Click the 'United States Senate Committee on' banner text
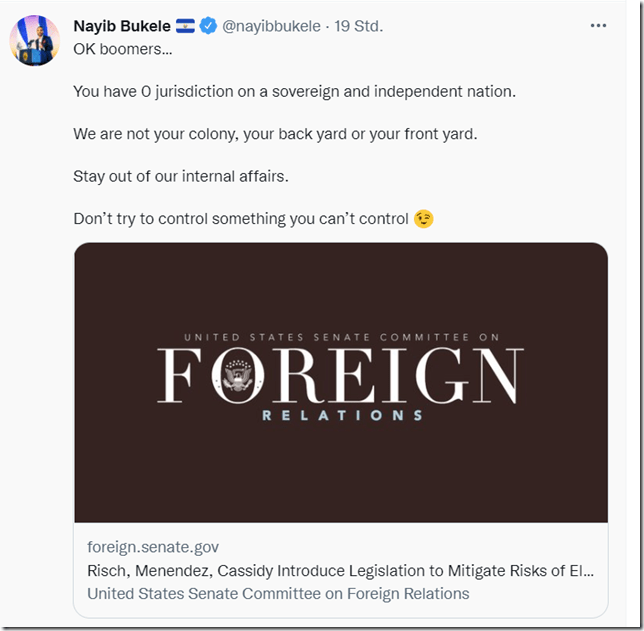This screenshot has width=644, height=631. click(x=341, y=338)
